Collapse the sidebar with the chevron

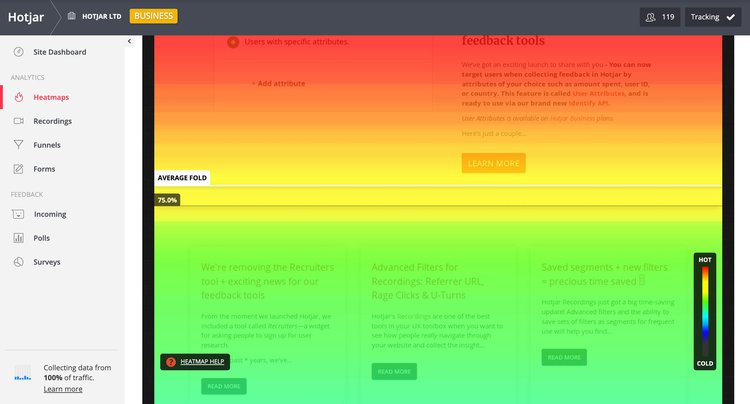pyautogui.click(x=130, y=41)
